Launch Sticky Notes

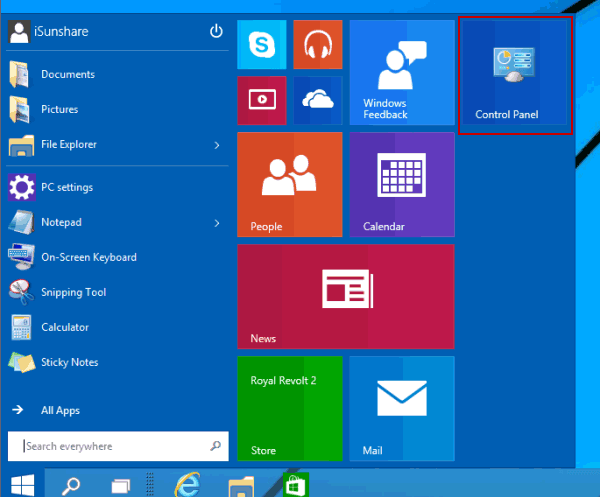pos(115,362)
